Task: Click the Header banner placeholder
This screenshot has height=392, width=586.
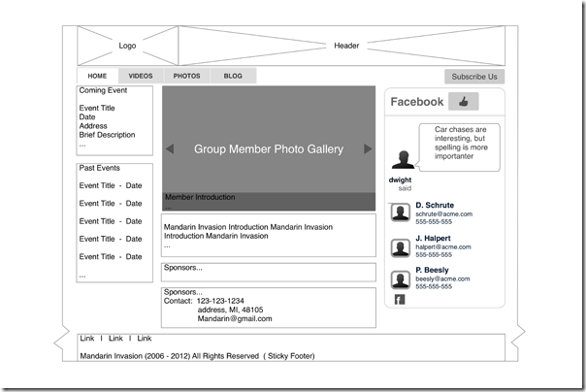Action: (x=342, y=46)
